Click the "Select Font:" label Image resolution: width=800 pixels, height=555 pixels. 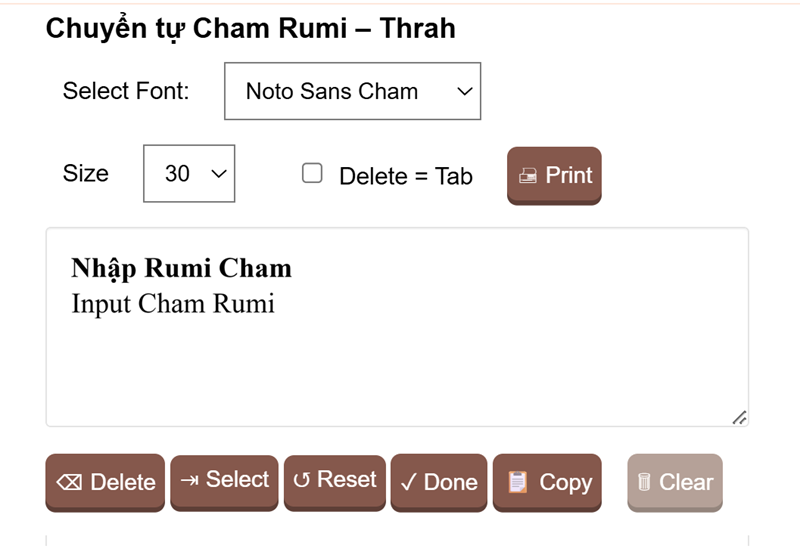point(126,91)
